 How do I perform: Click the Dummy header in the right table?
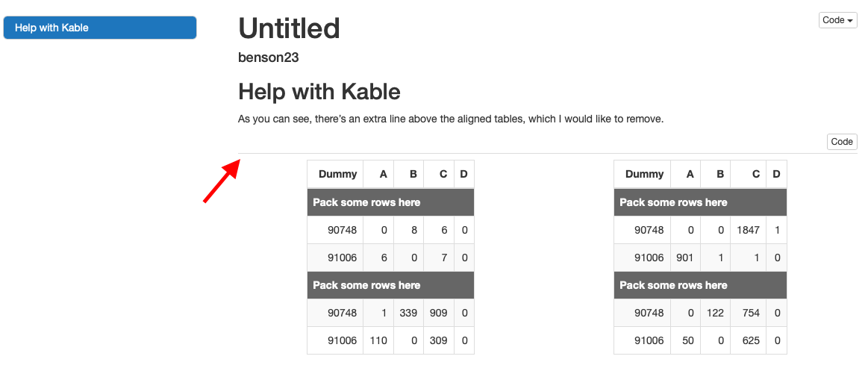pyautogui.click(x=643, y=174)
